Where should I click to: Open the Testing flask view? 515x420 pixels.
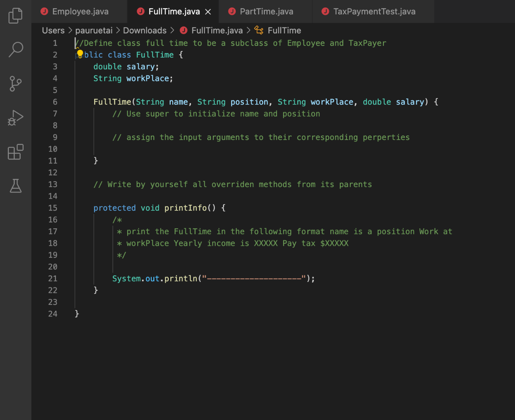click(16, 186)
